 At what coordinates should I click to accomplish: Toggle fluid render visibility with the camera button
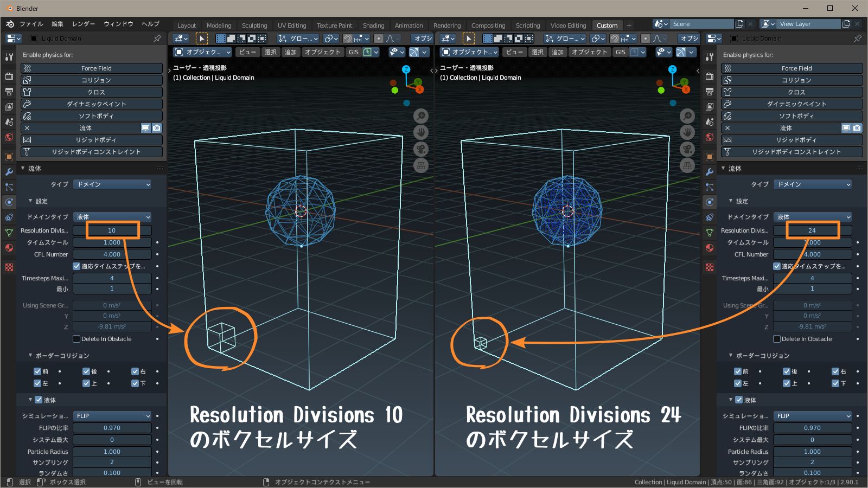(x=157, y=128)
